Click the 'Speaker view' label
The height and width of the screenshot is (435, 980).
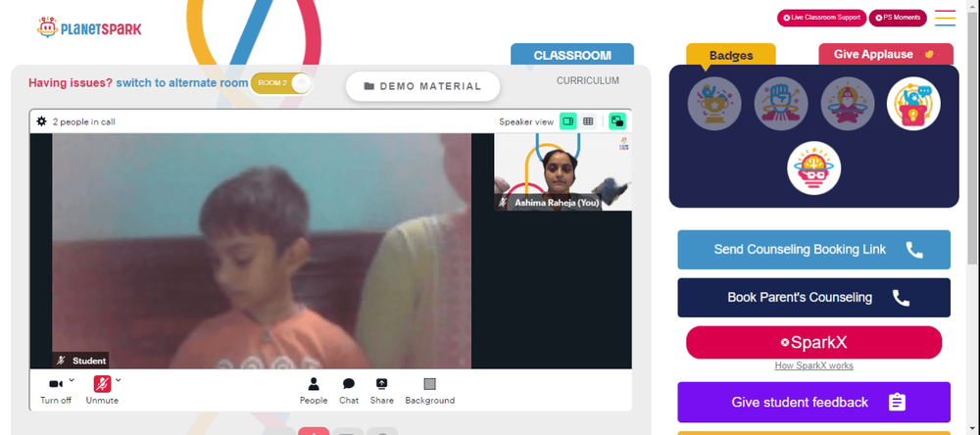526,121
